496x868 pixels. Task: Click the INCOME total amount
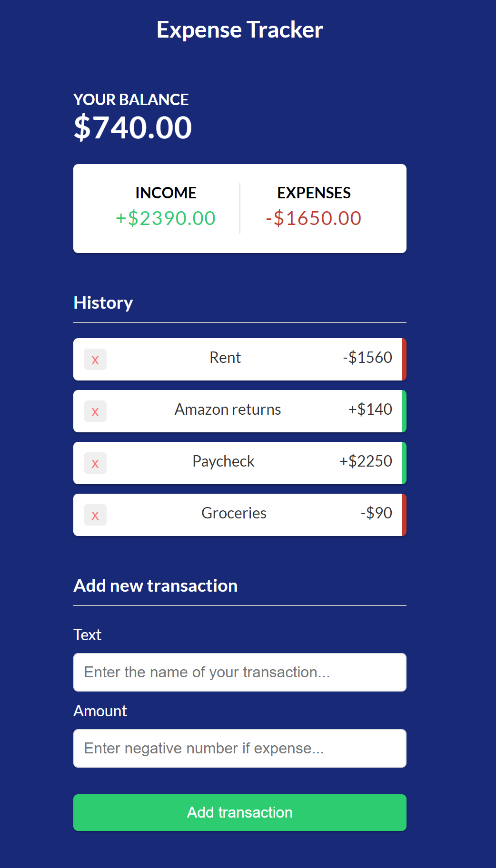(165, 219)
